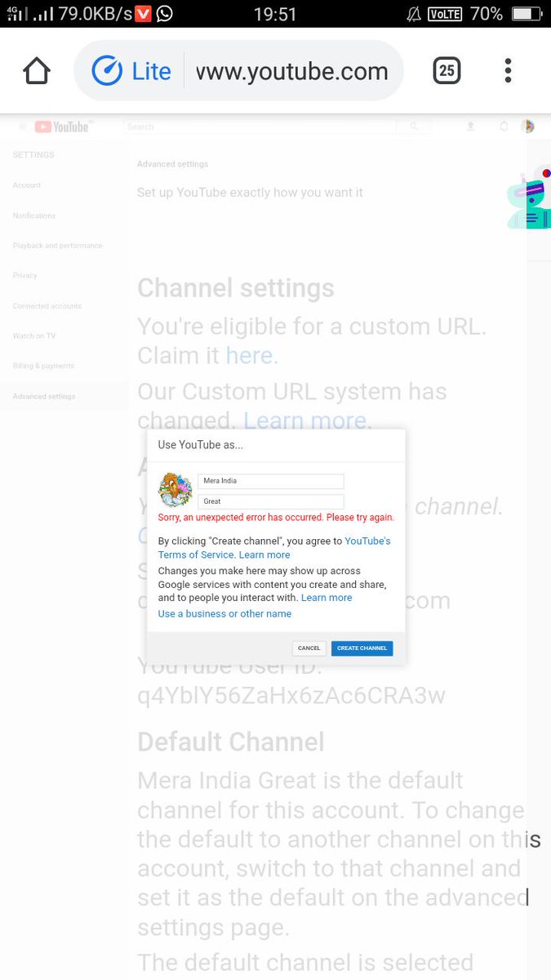Image resolution: width=551 pixels, height=980 pixels.
Task: Click Learn more after 'people you interact with'
Action: (x=327, y=598)
